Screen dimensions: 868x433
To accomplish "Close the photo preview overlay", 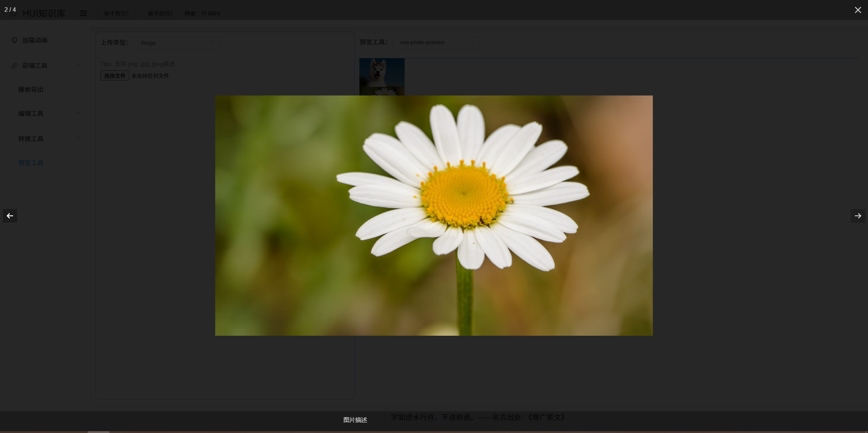I will click(858, 10).
